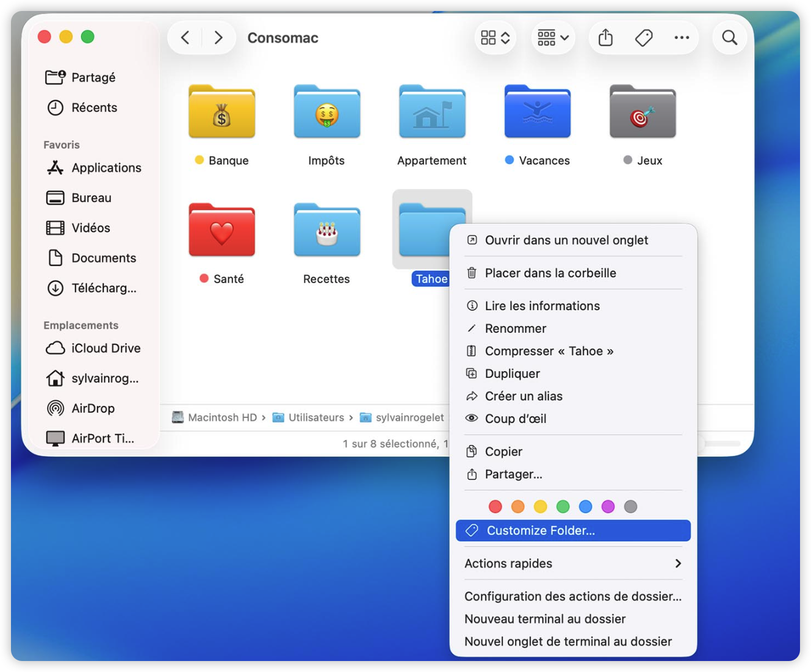The height and width of the screenshot is (672, 811).
Task: Click the Consomac window title
Action: coord(283,38)
